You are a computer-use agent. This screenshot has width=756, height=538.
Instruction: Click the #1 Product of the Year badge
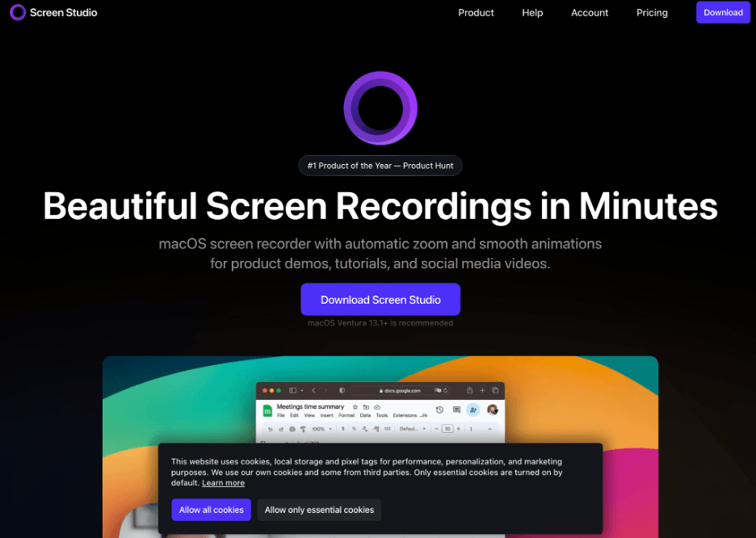[380, 166]
